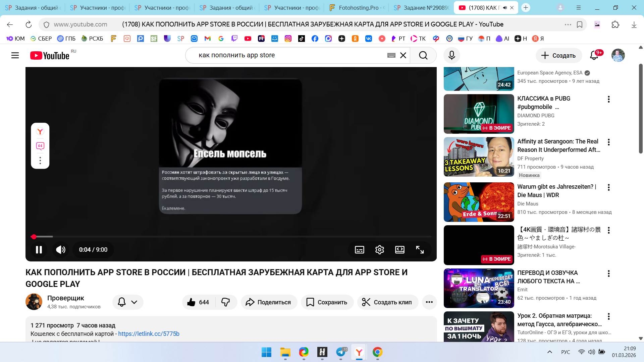The width and height of the screenshot is (644, 362).
Task: Open options for КЛАССИКА в PUBG video
Action: tap(608, 99)
